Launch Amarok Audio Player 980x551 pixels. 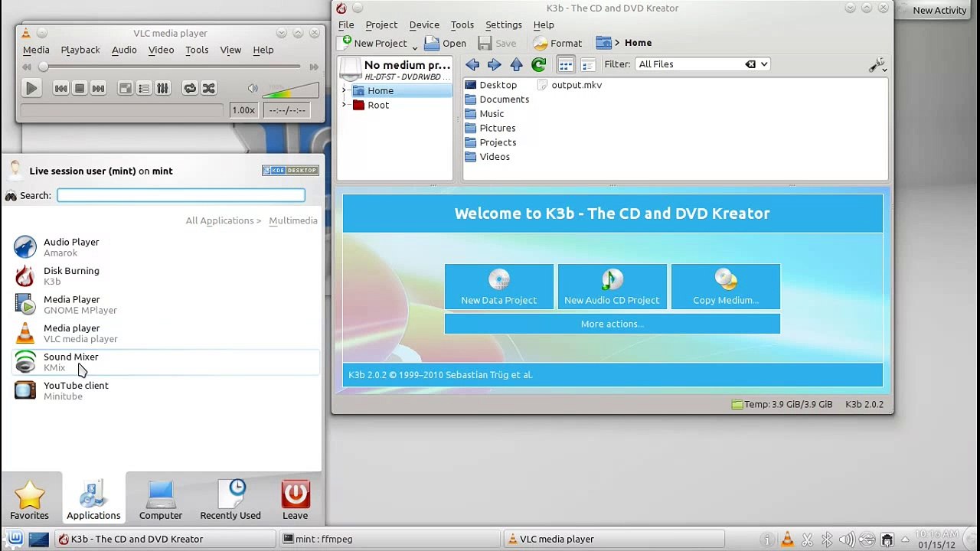[165, 247]
